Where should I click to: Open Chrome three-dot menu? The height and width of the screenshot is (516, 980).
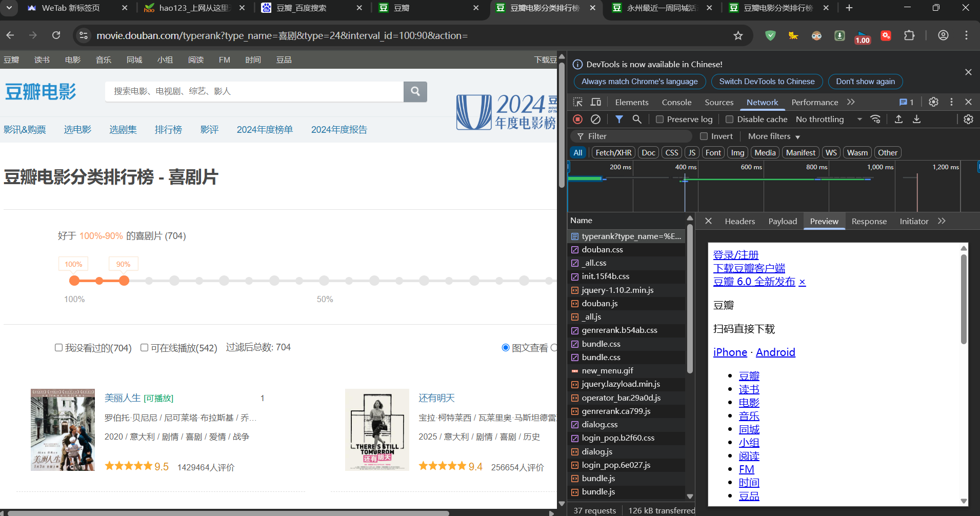point(966,35)
